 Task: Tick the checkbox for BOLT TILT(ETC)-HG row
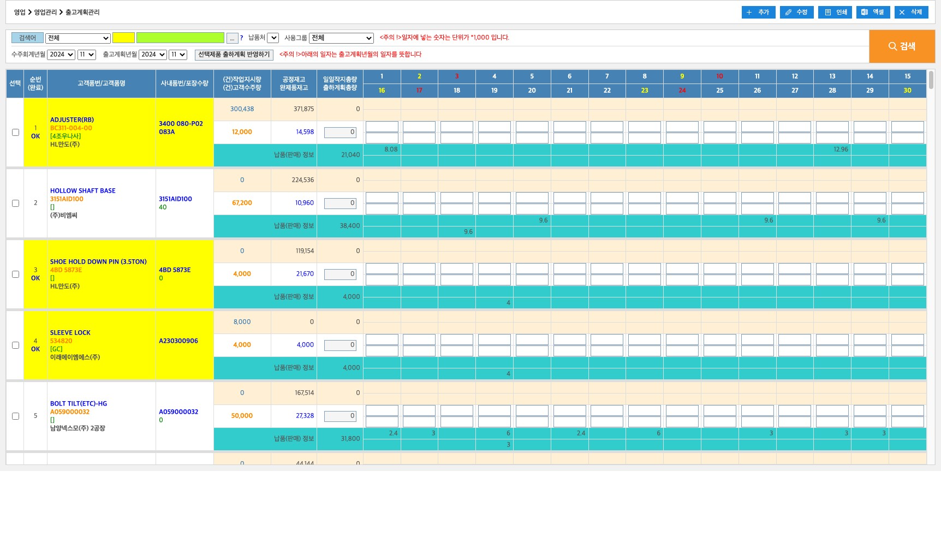click(x=15, y=416)
